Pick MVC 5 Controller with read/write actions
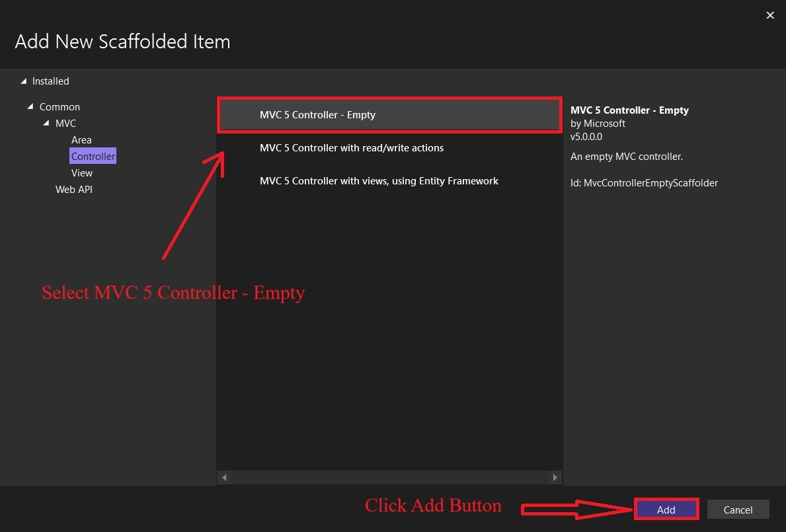The image size is (786, 532). point(352,148)
